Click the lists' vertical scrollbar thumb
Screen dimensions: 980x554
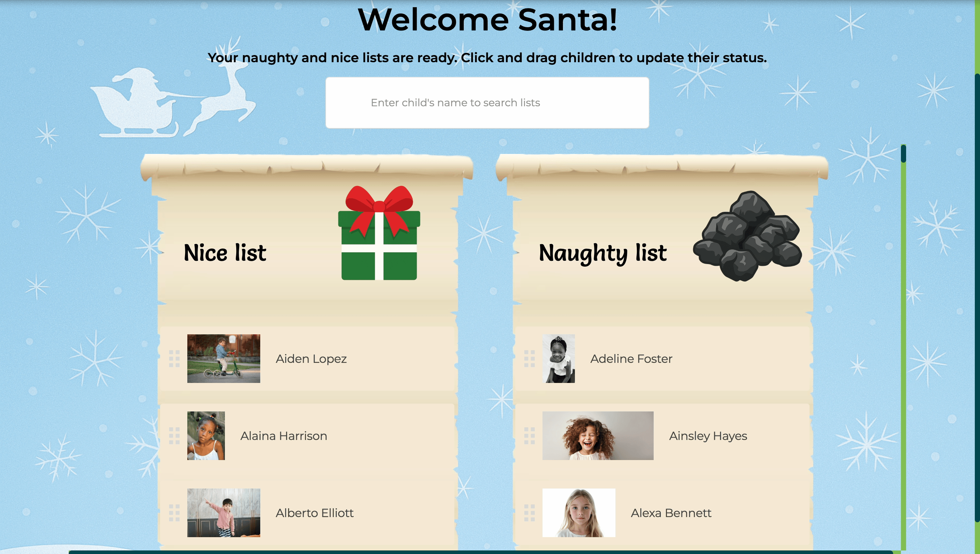click(904, 153)
